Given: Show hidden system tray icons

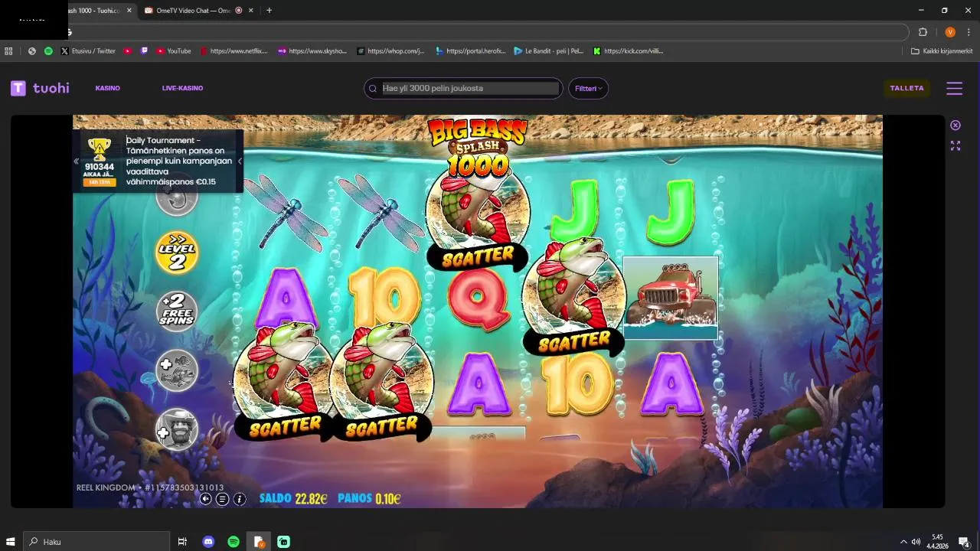Looking at the screenshot, I should pyautogui.click(x=903, y=542).
